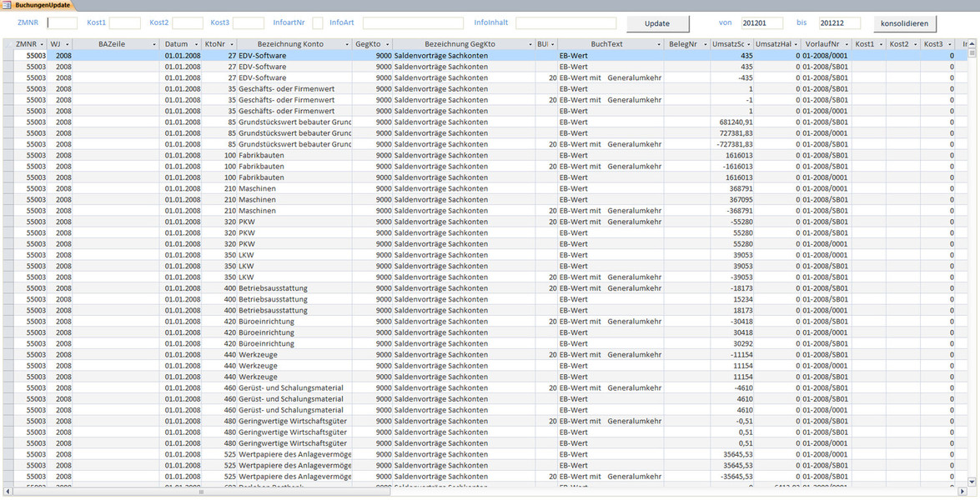Click the horizontal scrollbar right arrow
Viewport: 980px width, 500px height.
[963, 492]
